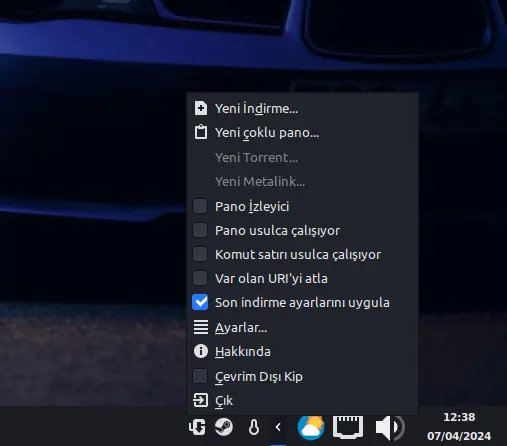The width and height of the screenshot is (507, 446).
Task: Click the thermometer temperature tray icon
Action: (254, 427)
